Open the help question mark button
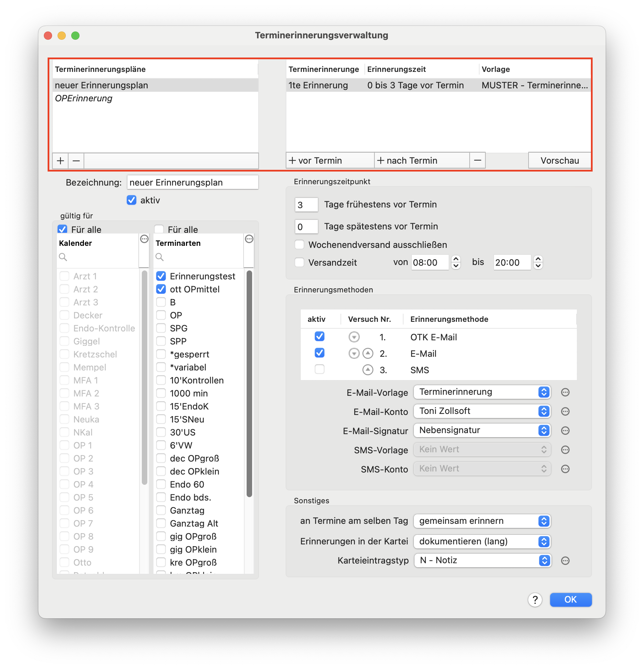This screenshot has height=669, width=644. (535, 599)
